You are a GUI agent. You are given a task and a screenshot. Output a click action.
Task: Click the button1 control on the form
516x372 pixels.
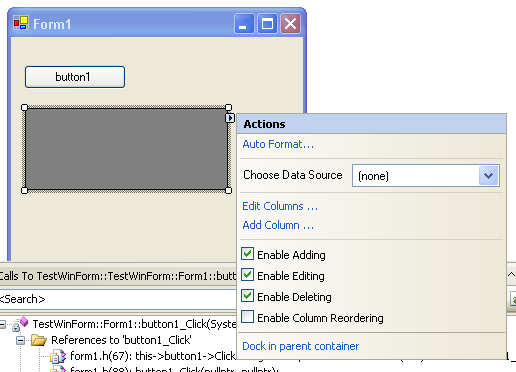[x=75, y=77]
